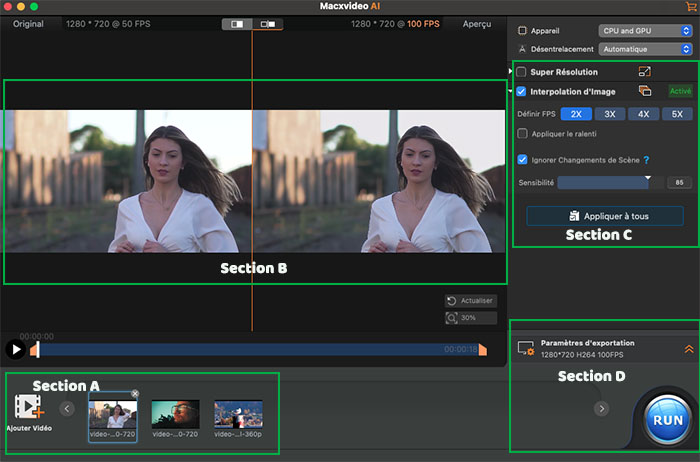
Task: Click the Aperçu tab label
Action: [x=477, y=24]
